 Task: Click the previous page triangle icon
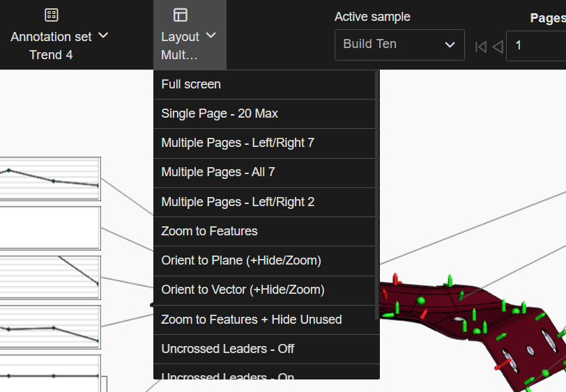tap(498, 47)
